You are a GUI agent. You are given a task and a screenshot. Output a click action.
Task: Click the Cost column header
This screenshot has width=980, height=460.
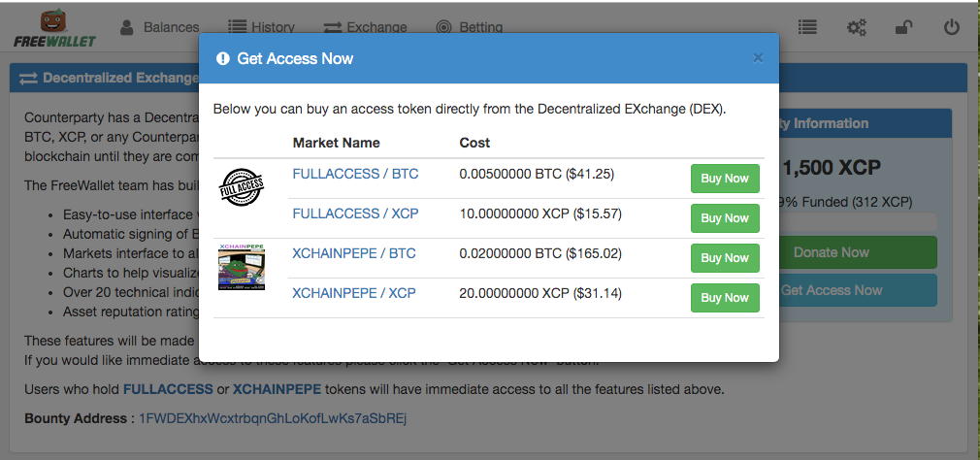pyautogui.click(x=475, y=143)
